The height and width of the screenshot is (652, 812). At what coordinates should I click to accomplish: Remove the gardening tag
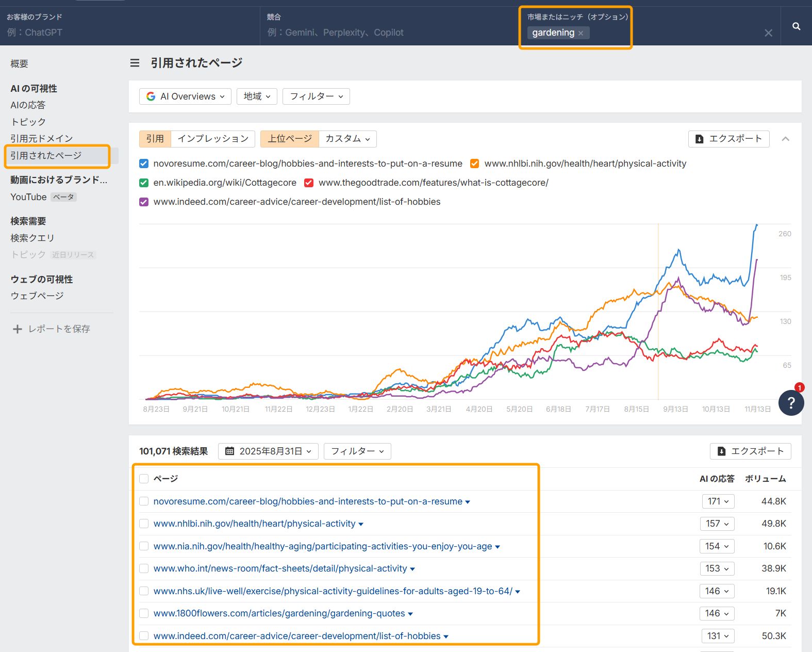(581, 33)
